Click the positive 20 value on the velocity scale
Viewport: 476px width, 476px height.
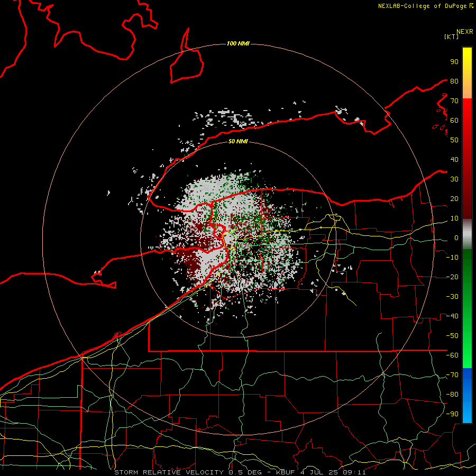[x=454, y=198]
